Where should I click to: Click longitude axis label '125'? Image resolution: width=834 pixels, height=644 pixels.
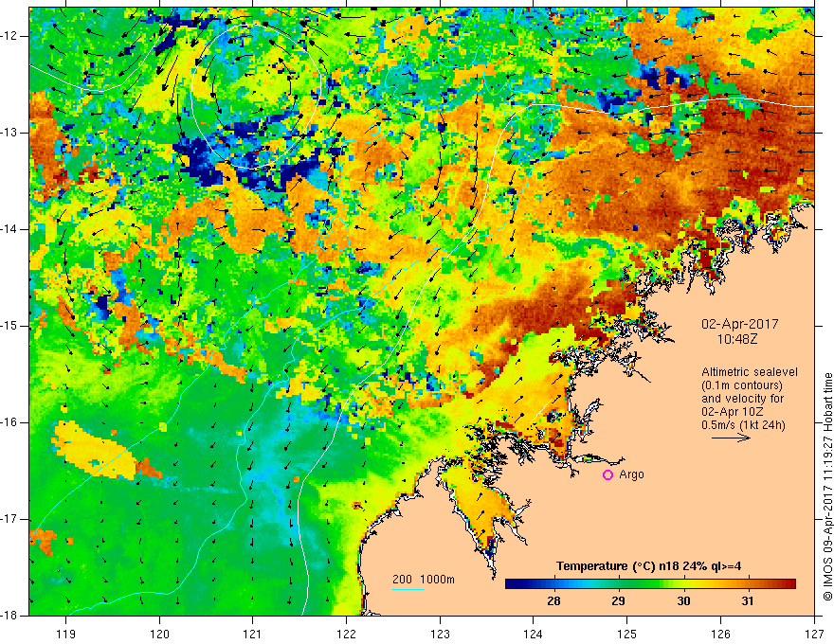[627, 634]
